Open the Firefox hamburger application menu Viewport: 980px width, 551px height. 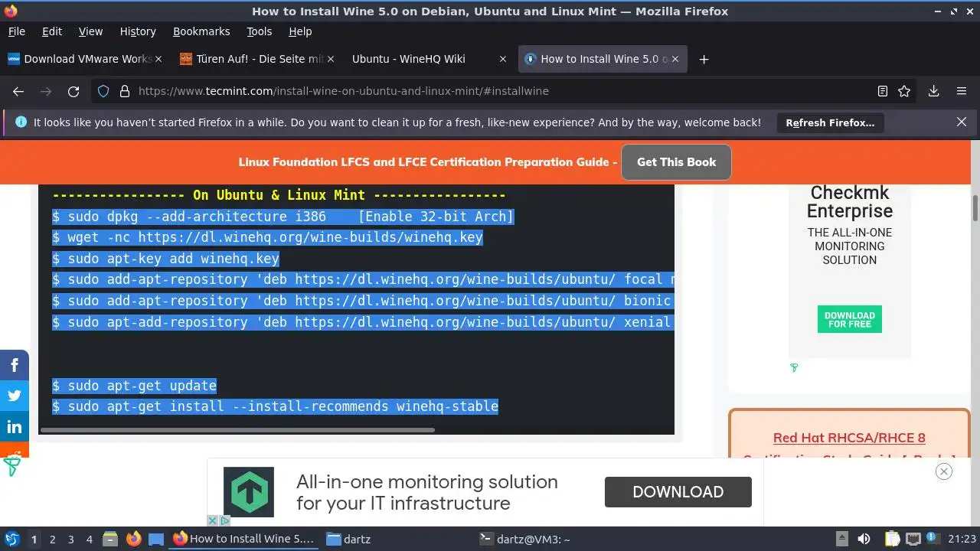[962, 91]
